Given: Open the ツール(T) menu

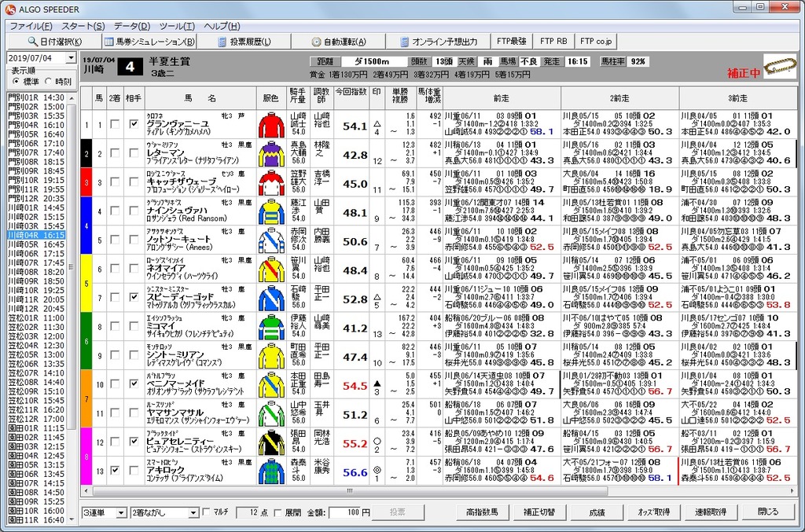Looking at the screenshot, I should (x=177, y=26).
